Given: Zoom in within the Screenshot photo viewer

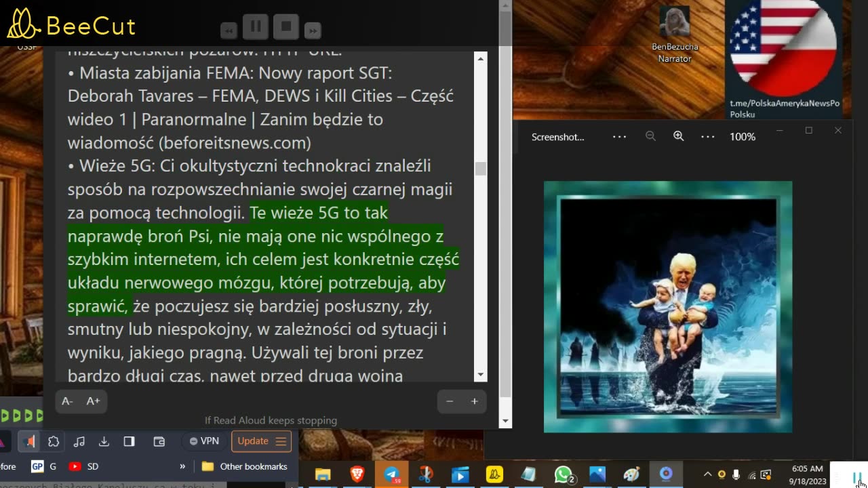Looking at the screenshot, I should pos(678,136).
